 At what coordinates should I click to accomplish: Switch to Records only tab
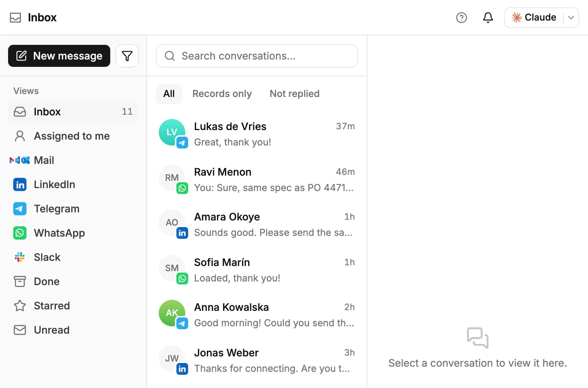(222, 94)
